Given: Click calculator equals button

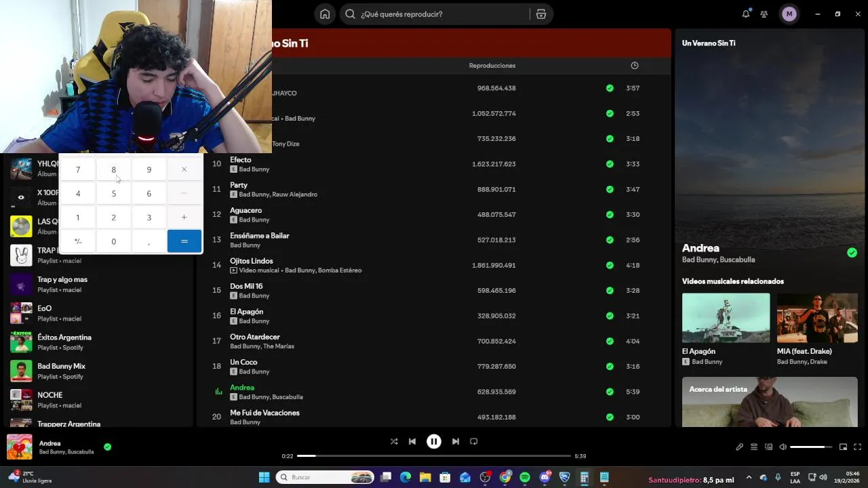Looking at the screenshot, I should tap(184, 241).
